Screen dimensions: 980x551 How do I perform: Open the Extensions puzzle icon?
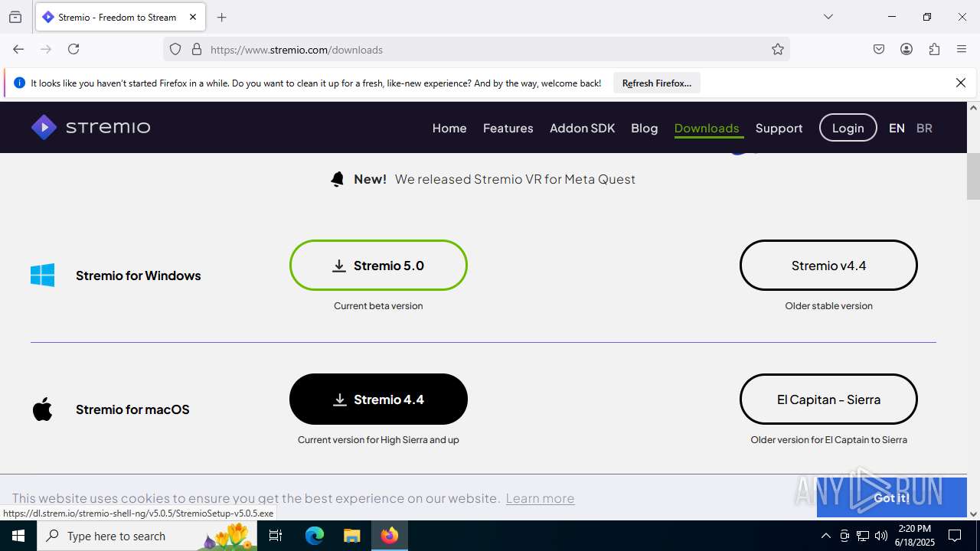pos(934,49)
